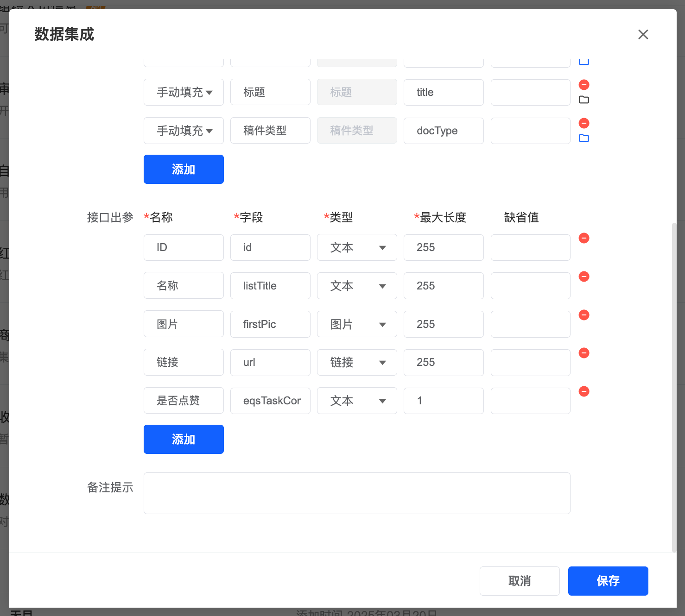Click 添加 button under the output parameters
Screen dimensions: 685x616
pyautogui.click(x=184, y=439)
